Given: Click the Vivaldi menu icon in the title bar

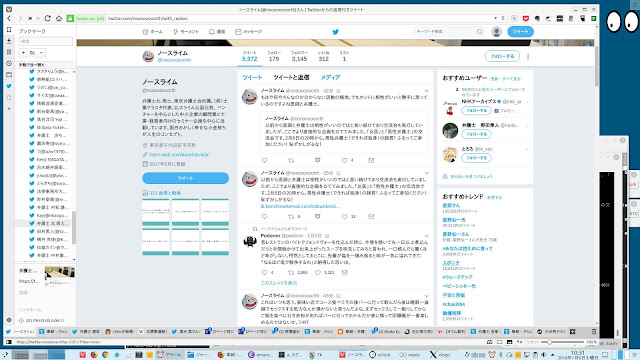Looking at the screenshot, I should 9,9.
